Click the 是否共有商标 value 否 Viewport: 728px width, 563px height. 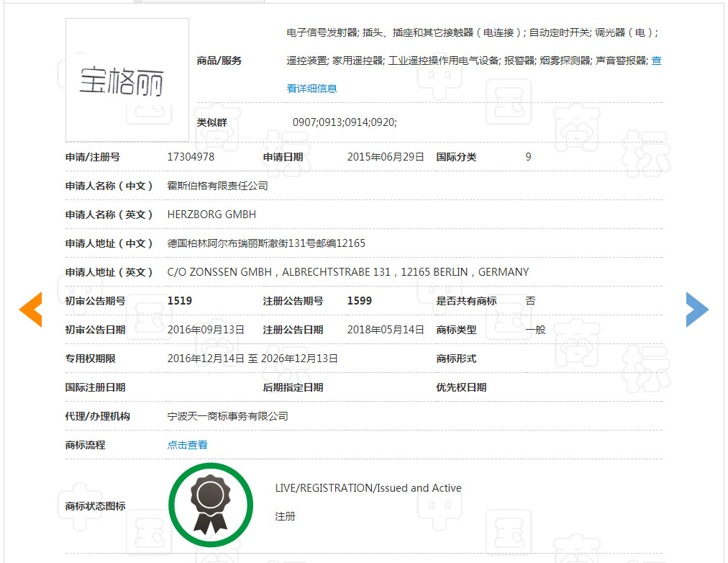532,300
